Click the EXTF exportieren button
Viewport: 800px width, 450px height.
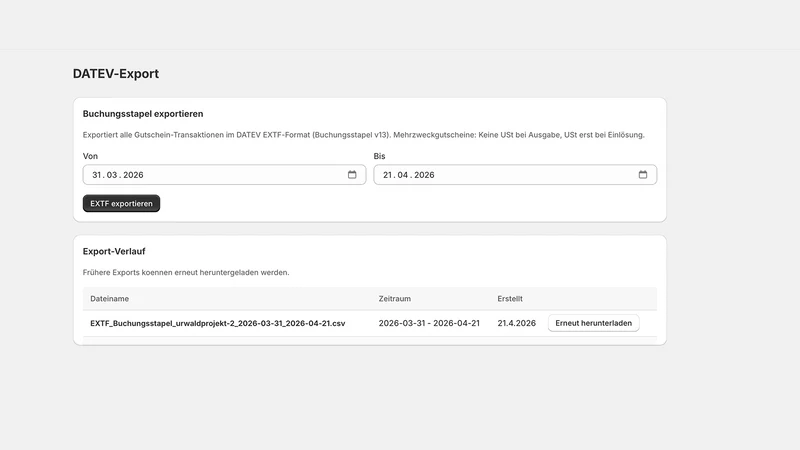point(121,204)
